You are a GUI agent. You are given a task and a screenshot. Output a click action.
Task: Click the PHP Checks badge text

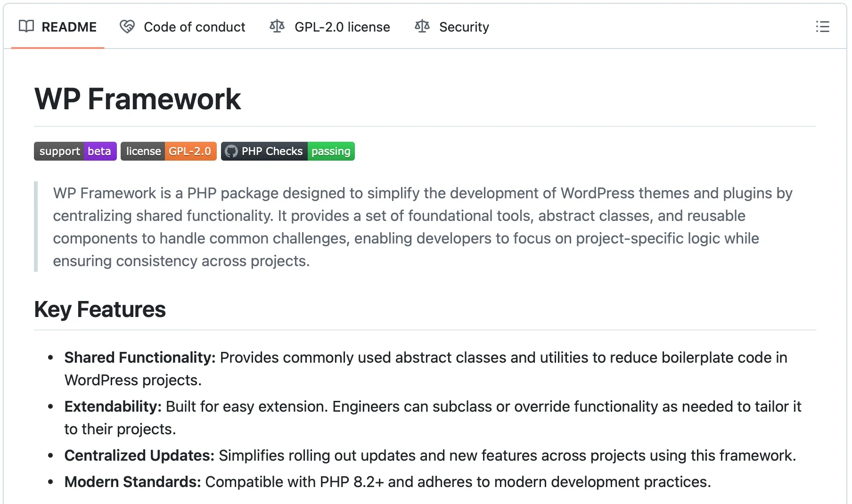272,151
